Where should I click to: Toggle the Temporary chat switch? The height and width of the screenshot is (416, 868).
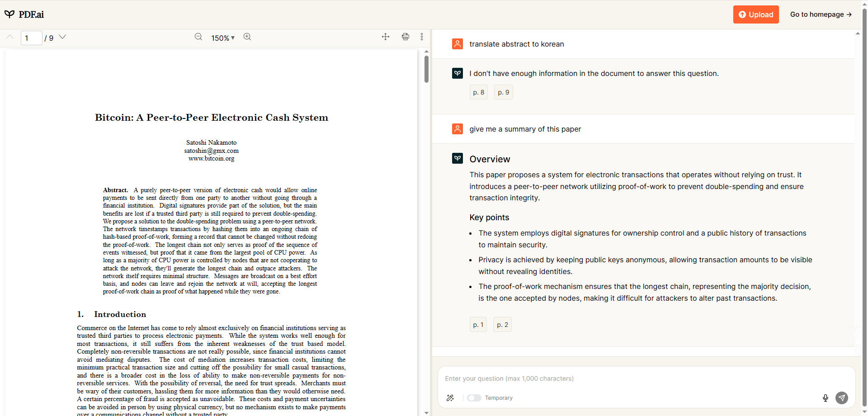[474, 398]
